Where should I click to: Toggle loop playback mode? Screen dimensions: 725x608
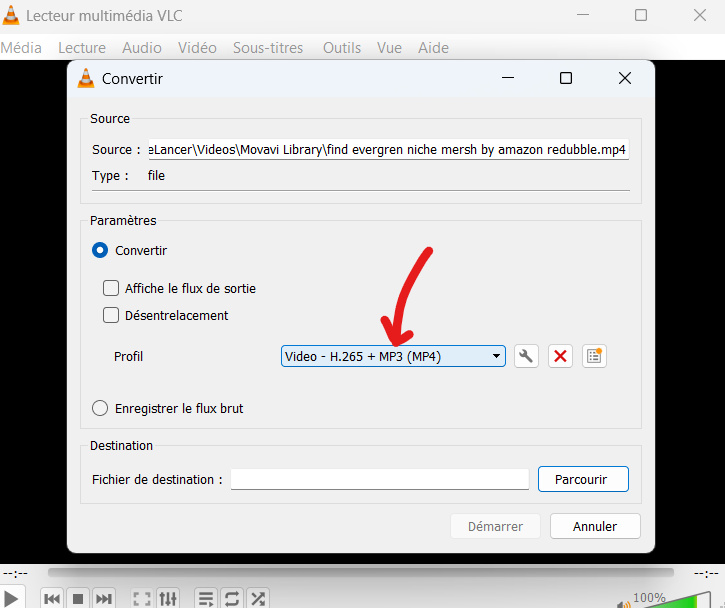[232, 599]
